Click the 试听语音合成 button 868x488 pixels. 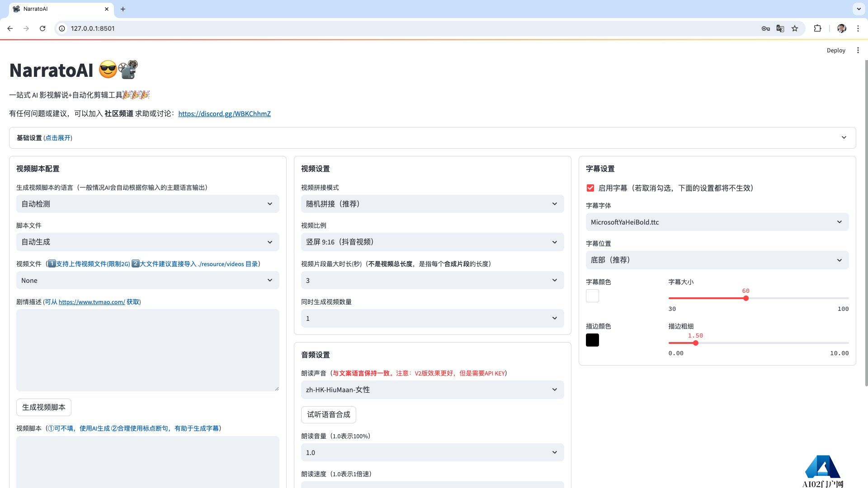(x=329, y=414)
